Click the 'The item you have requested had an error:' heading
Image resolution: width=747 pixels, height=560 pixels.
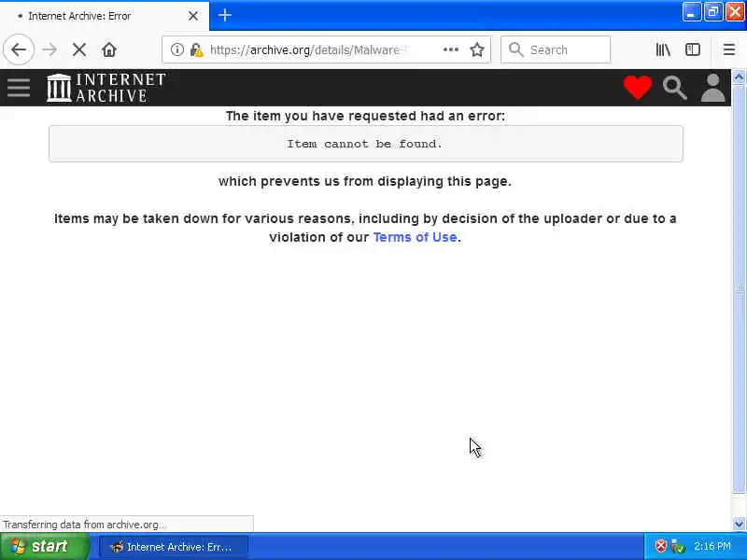(x=365, y=116)
